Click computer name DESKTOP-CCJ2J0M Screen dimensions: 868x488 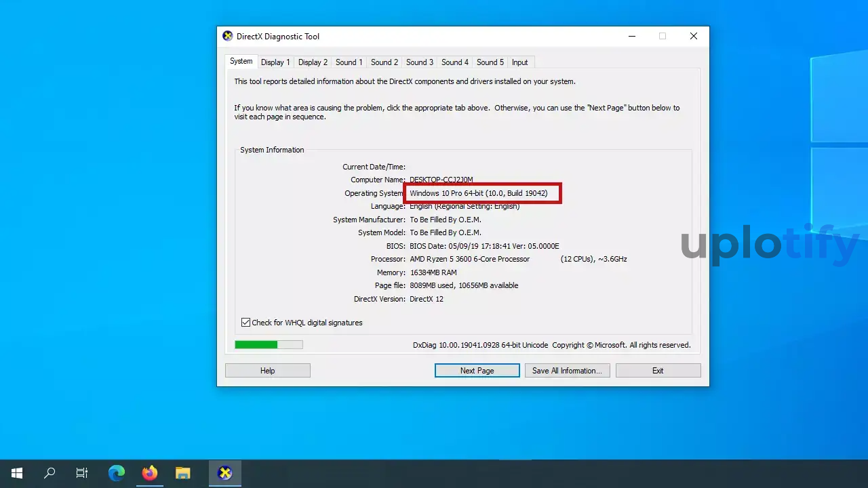point(441,180)
